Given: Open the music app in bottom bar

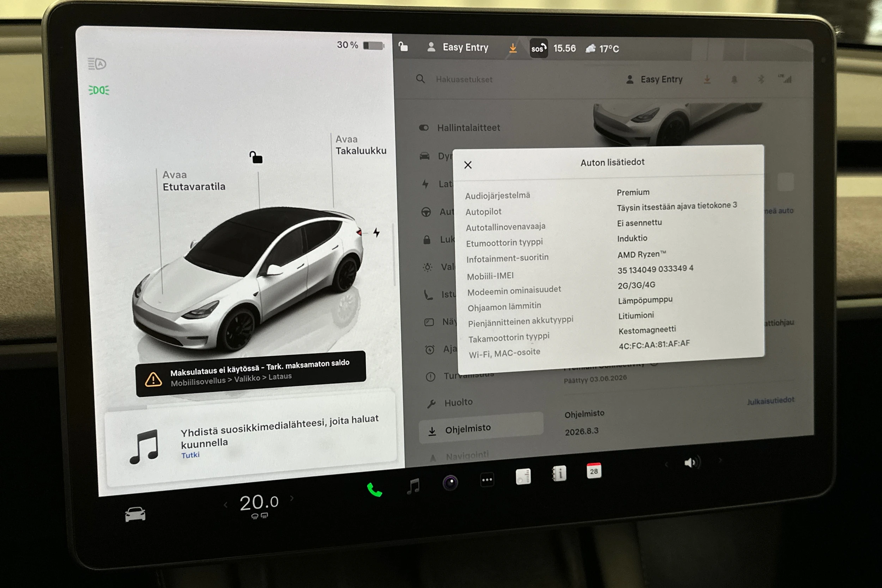Looking at the screenshot, I should point(413,486).
